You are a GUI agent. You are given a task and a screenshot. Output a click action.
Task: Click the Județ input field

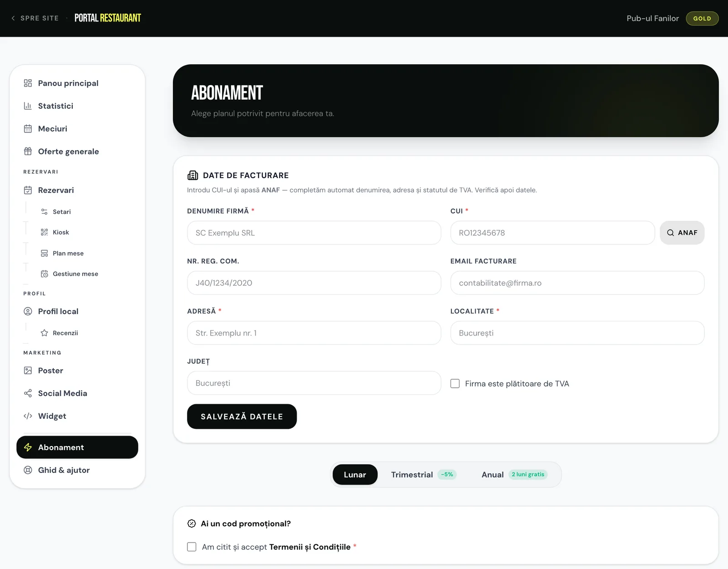pos(314,383)
